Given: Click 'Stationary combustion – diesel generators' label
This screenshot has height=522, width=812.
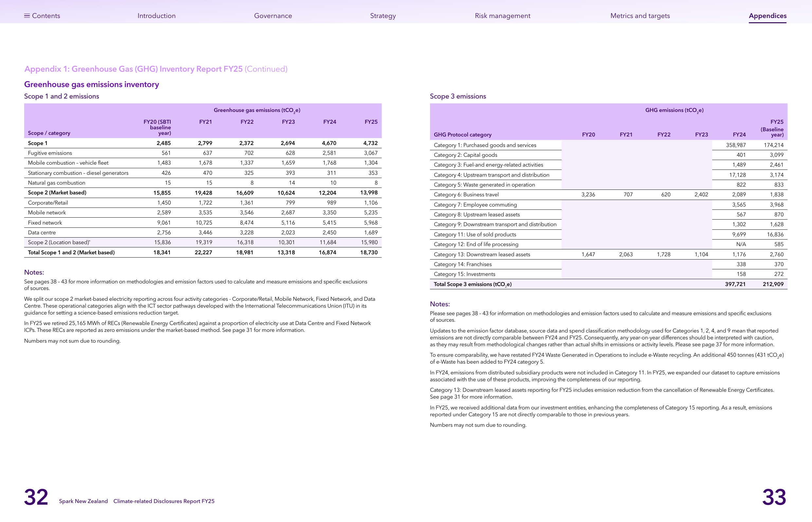Looking at the screenshot, I should pos(78,173).
